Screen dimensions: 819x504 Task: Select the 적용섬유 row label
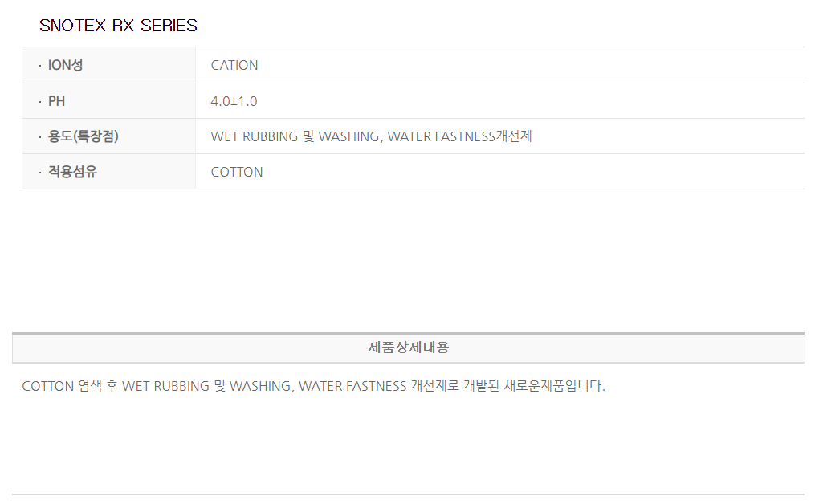tap(72, 172)
